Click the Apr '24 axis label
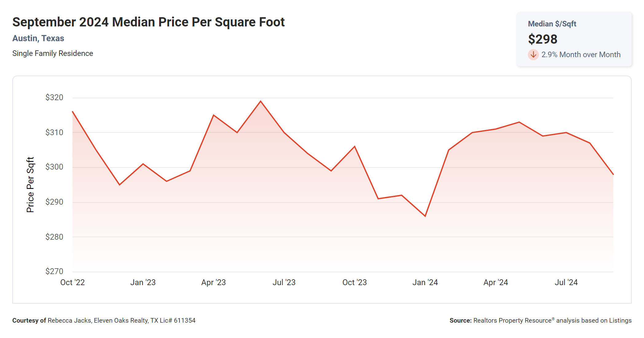The height and width of the screenshot is (338, 644). 496,282
